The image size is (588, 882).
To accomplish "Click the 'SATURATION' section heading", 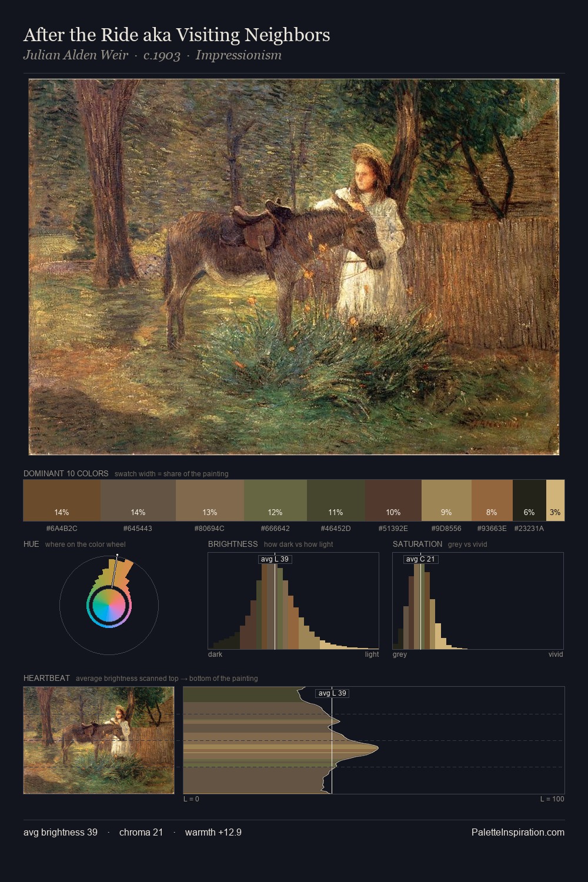I will tap(417, 544).
